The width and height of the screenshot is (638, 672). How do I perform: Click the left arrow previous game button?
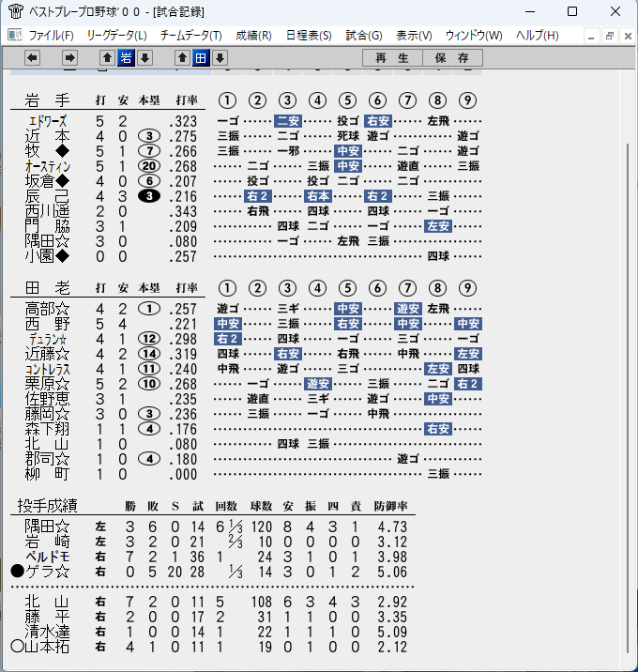tap(32, 58)
